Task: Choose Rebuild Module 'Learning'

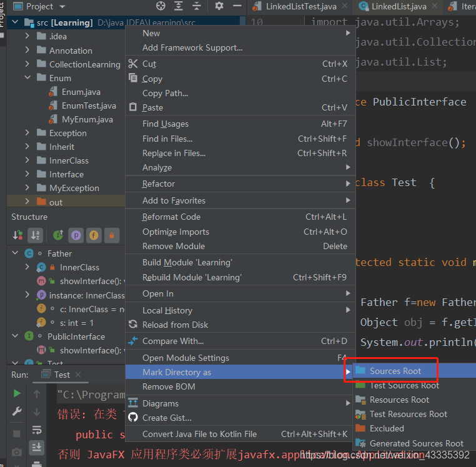Action: coord(240,277)
